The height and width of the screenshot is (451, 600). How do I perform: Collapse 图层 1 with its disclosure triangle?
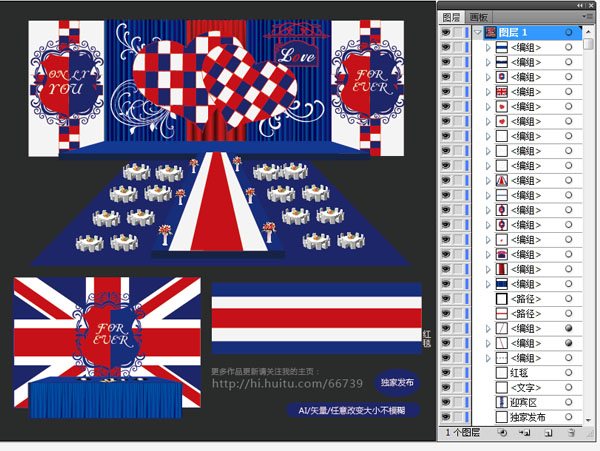[x=478, y=33]
